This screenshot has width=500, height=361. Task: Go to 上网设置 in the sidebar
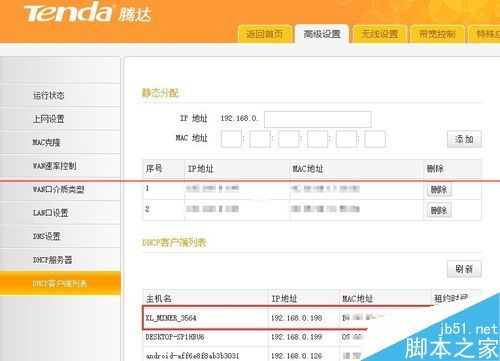[60, 119]
